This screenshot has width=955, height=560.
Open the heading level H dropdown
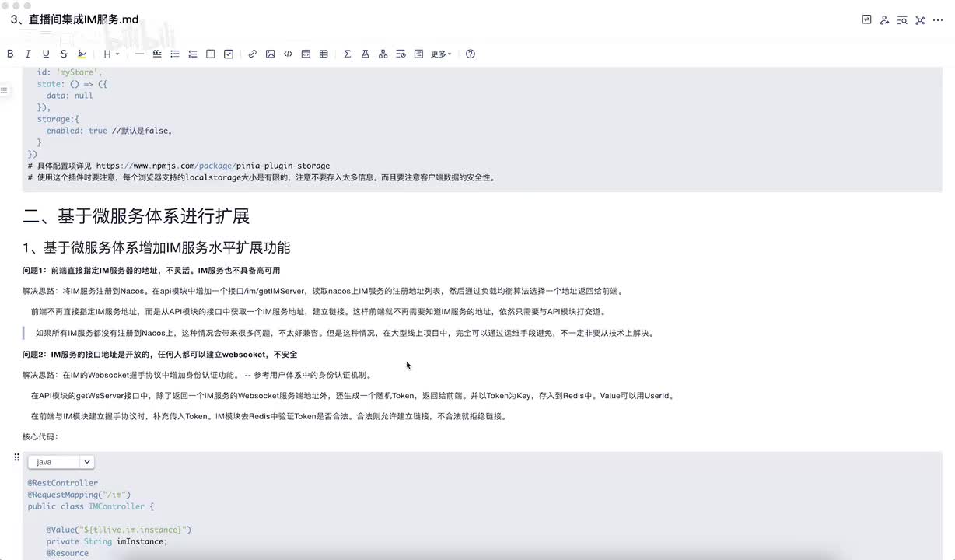tap(110, 54)
